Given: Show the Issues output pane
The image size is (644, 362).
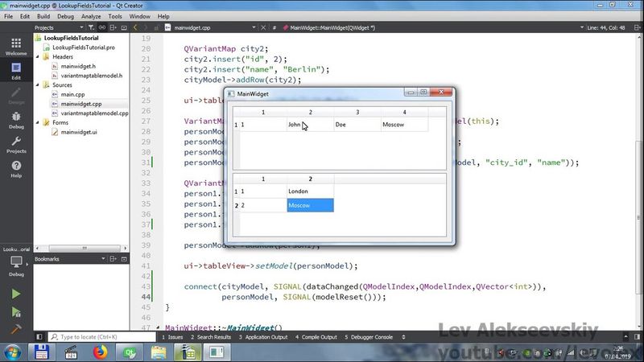Looking at the screenshot, I should (x=173, y=337).
